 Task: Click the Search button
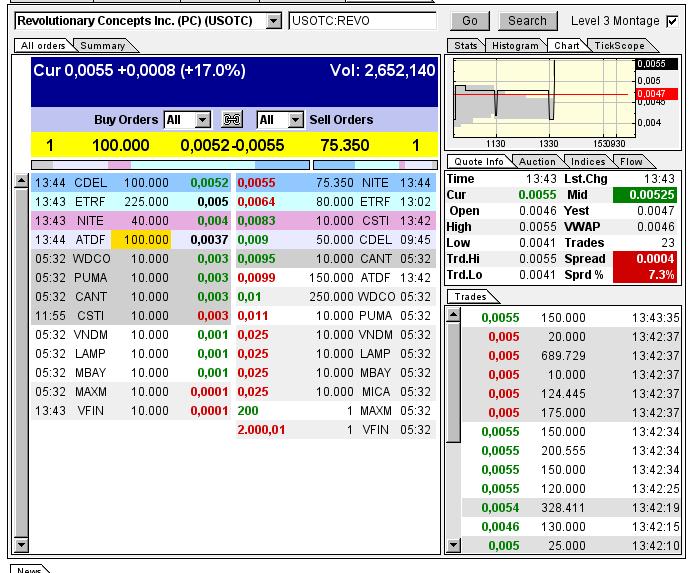tap(528, 21)
